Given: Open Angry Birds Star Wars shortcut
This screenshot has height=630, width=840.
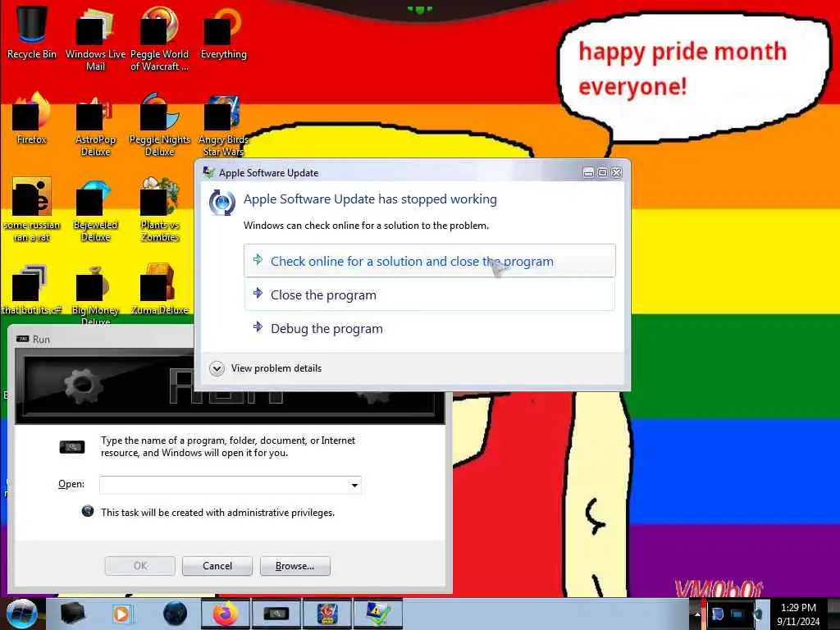Looking at the screenshot, I should [x=223, y=125].
